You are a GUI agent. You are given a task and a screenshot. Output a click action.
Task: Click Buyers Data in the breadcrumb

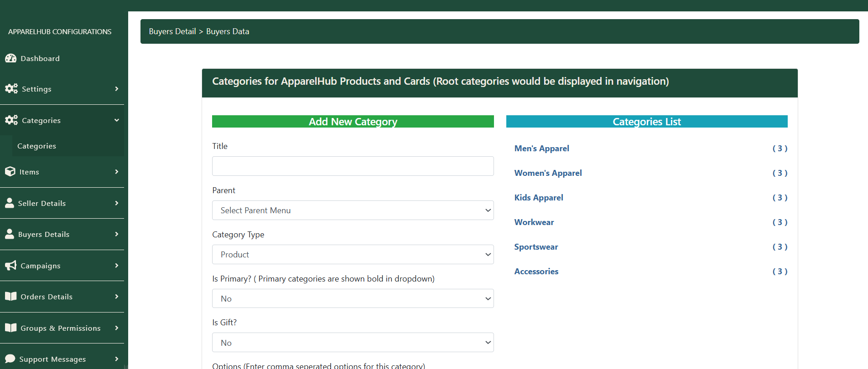coord(228,31)
